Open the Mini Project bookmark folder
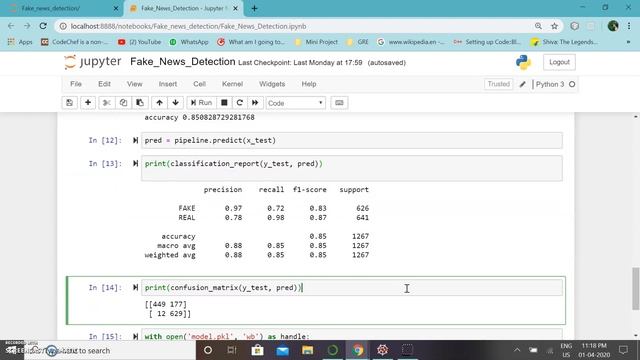This screenshot has width=640, height=360. (x=316, y=42)
